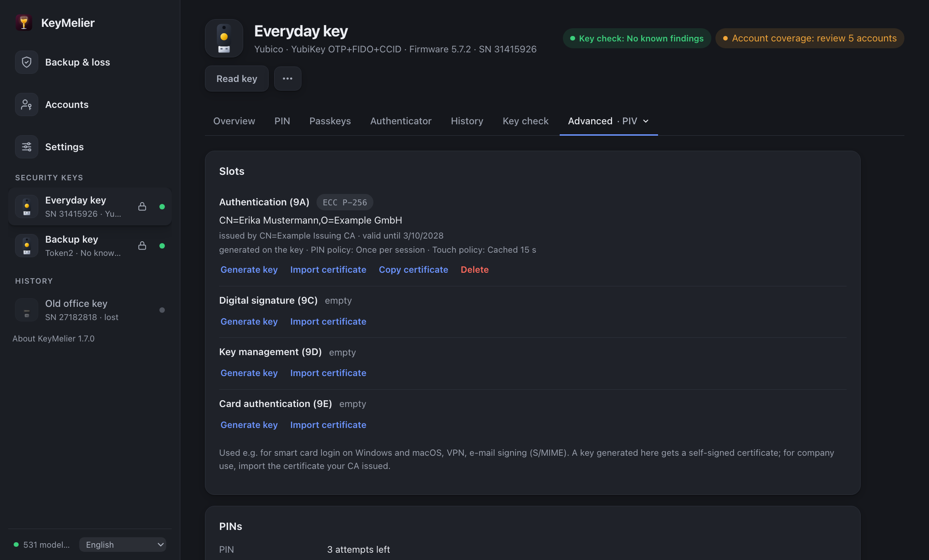Viewport: 929px width, 560px height.
Task: Open Backup & loss shield icon
Action: point(26,62)
